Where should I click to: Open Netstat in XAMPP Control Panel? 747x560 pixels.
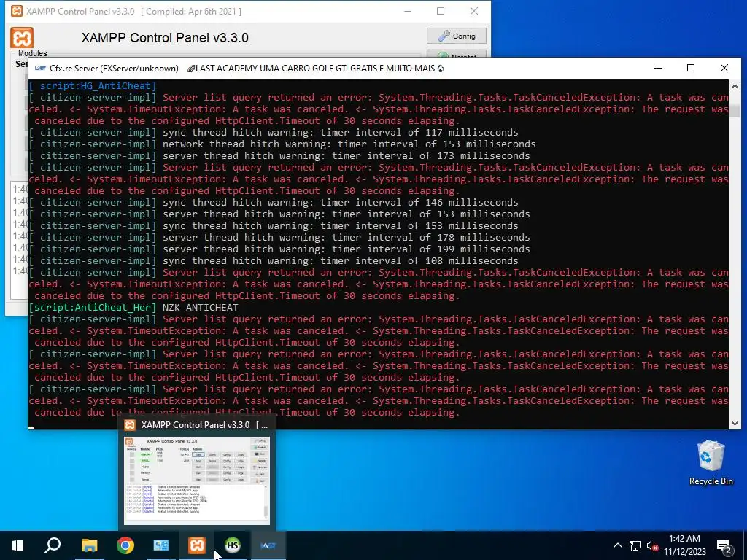tap(457, 54)
